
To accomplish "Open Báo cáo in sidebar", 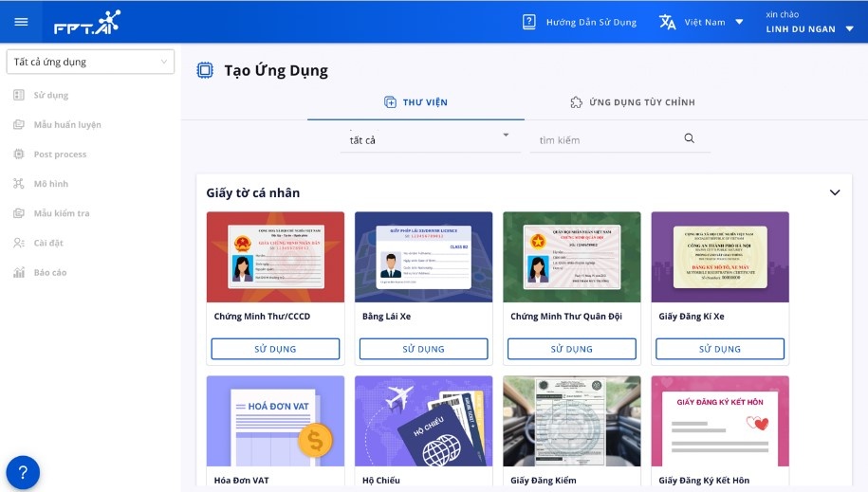I will [50, 272].
